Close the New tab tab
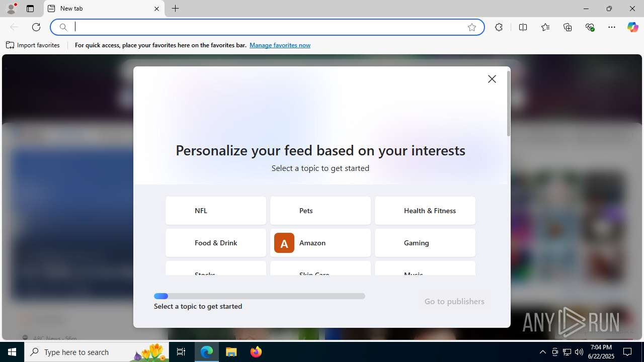The image size is (644, 362). (156, 9)
